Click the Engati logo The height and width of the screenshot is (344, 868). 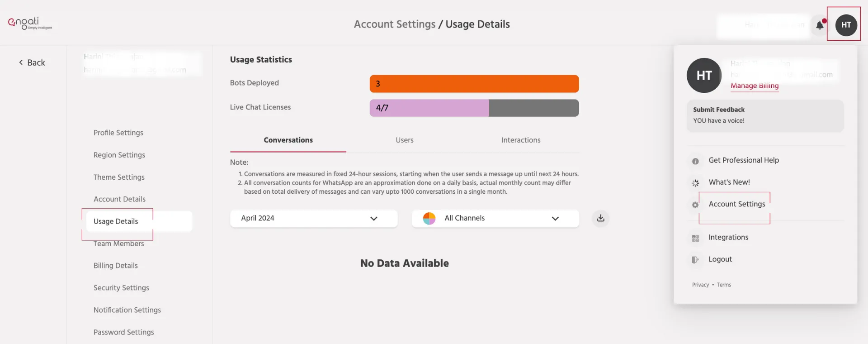tap(30, 23)
